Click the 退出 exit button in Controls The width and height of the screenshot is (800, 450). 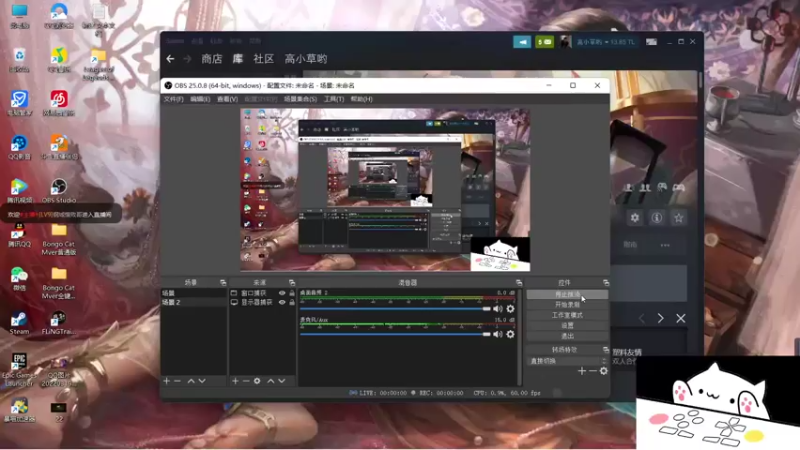click(567, 336)
